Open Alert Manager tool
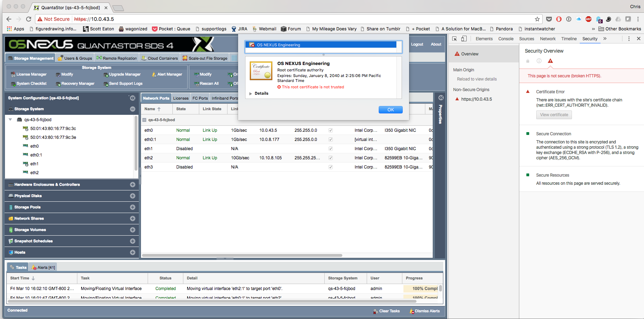This screenshot has width=644, height=319. (x=167, y=75)
